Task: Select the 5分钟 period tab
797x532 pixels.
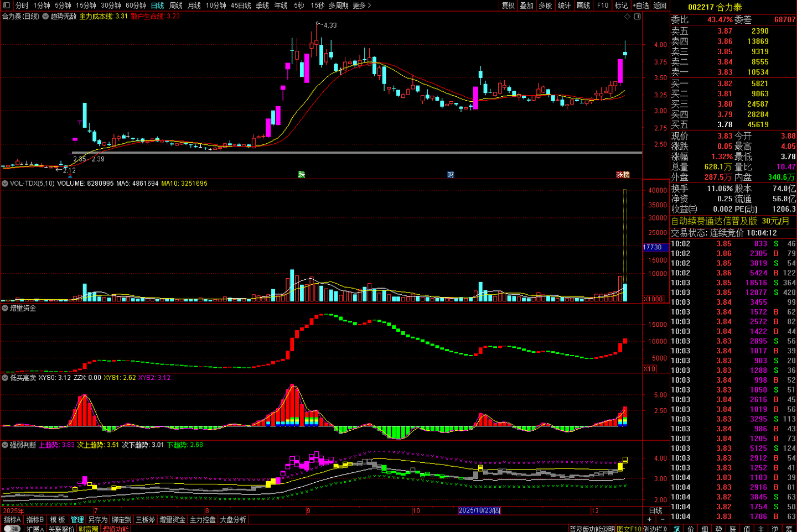Action: pyautogui.click(x=63, y=6)
